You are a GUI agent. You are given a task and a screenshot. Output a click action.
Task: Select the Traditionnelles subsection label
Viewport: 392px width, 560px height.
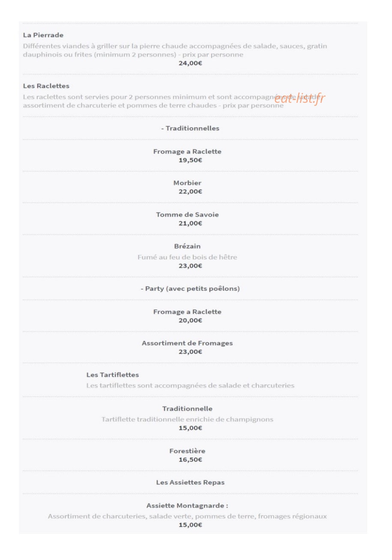pyautogui.click(x=190, y=128)
